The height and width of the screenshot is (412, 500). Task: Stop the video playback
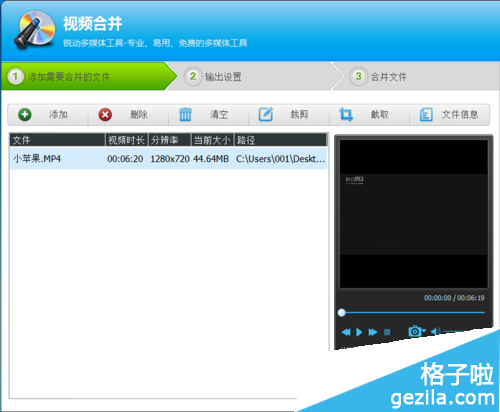tap(387, 332)
